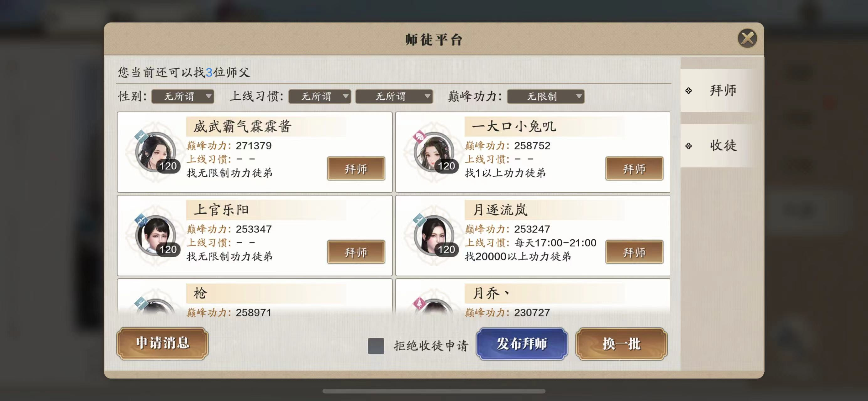Screen dimensions: 868x401
Task: Open avatar of 威武霸气霖霖酱
Action: [x=156, y=152]
